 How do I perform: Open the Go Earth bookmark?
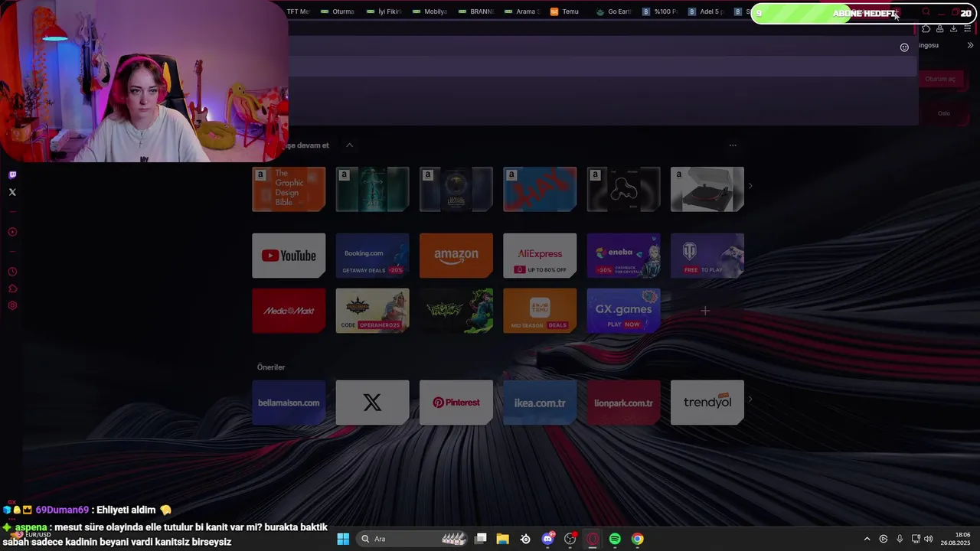coord(613,11)
